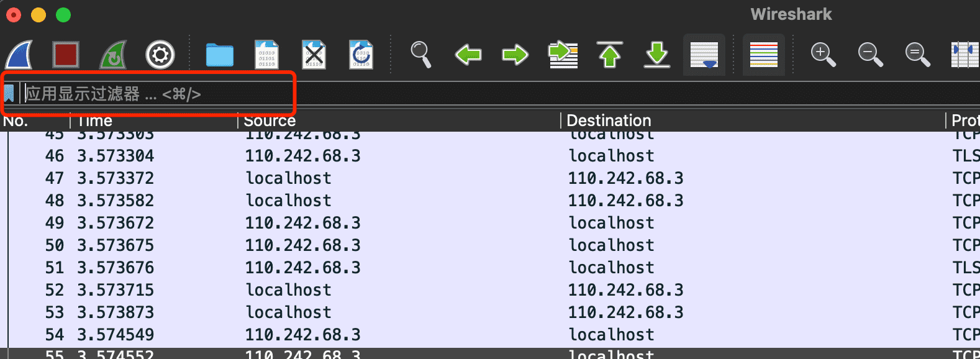Zoom in main window text
Image resolution: width=980 pixels, height=359 pixels.
point(823,55)
